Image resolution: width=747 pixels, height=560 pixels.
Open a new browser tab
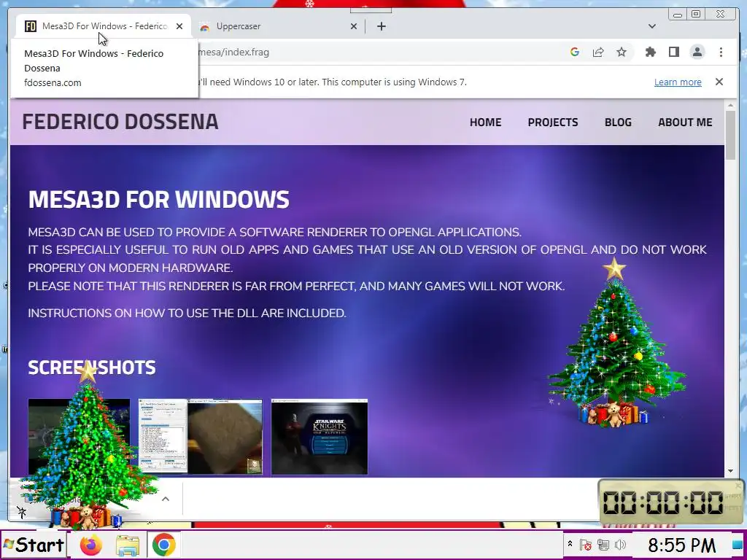coord(381,26)
